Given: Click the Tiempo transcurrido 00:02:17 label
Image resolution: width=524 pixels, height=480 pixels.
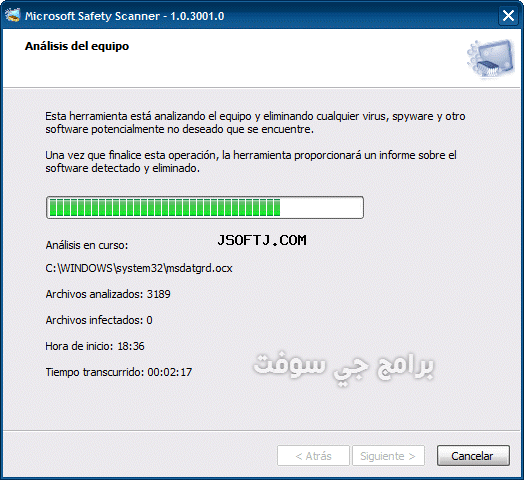Looking at the screenshot, I should pos(119,372).
